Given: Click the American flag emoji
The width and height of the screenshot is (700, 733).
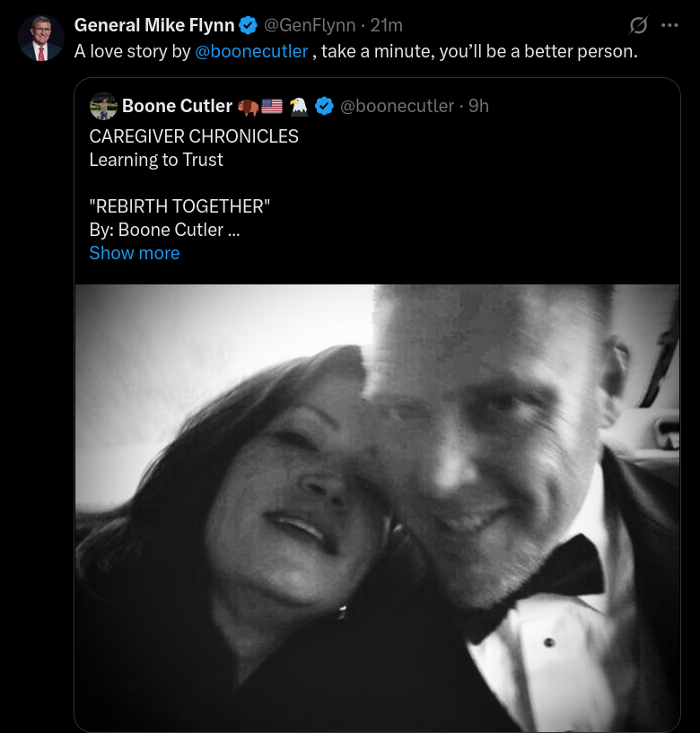Looking at the screenshot, I should click(x=272, y=106).
